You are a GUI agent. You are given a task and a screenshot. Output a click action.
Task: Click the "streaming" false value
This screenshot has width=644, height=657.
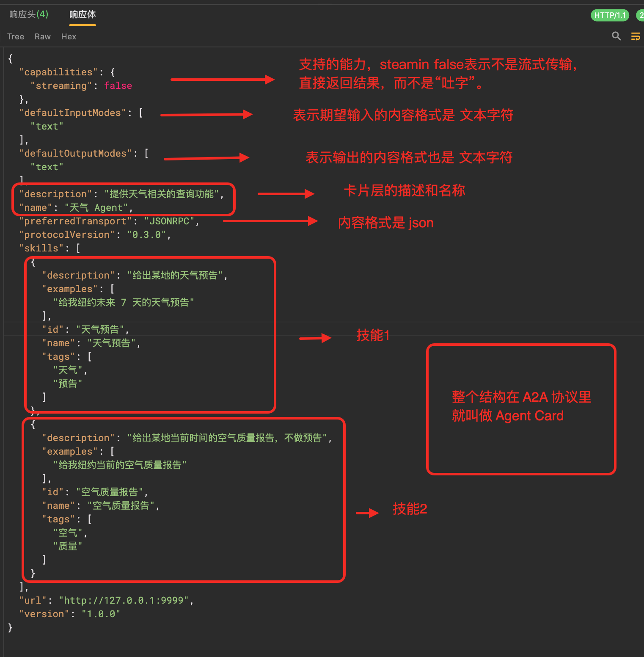118,86
